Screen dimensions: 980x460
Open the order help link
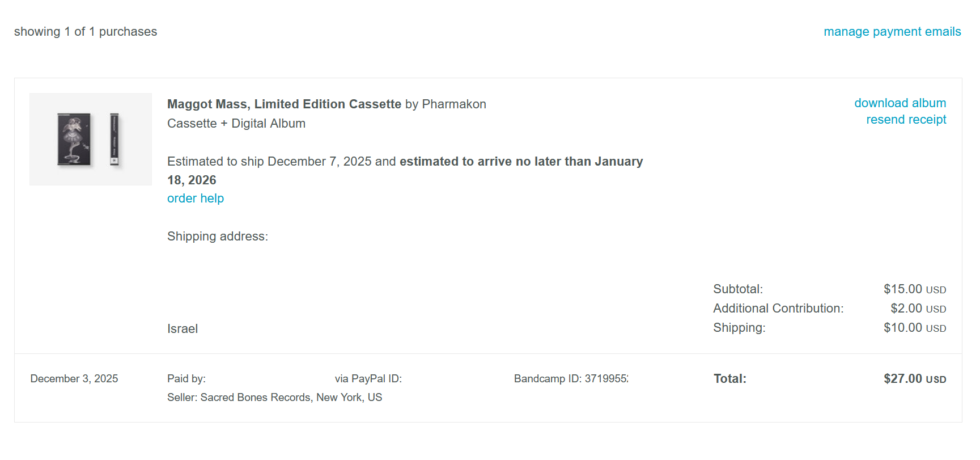pos(196,199)
